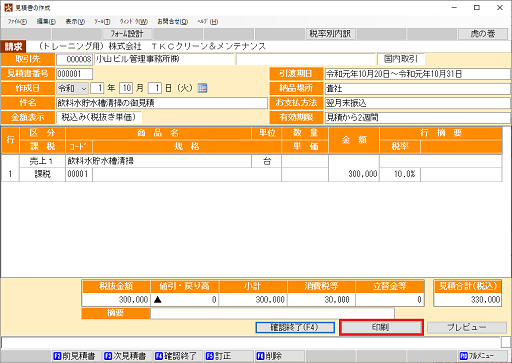Click the status message bar above function keys
This screenshot has width=512, height=363.
(x=251, y=342)
